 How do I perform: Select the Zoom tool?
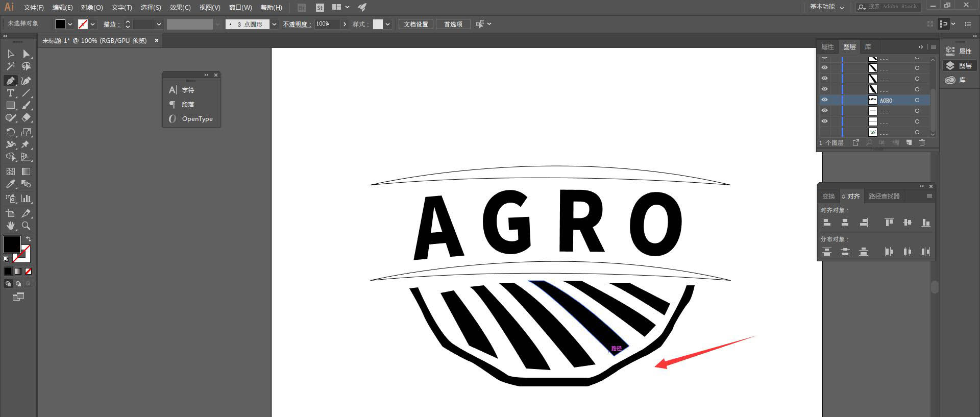pyautogui.click(x=26, y=226)
